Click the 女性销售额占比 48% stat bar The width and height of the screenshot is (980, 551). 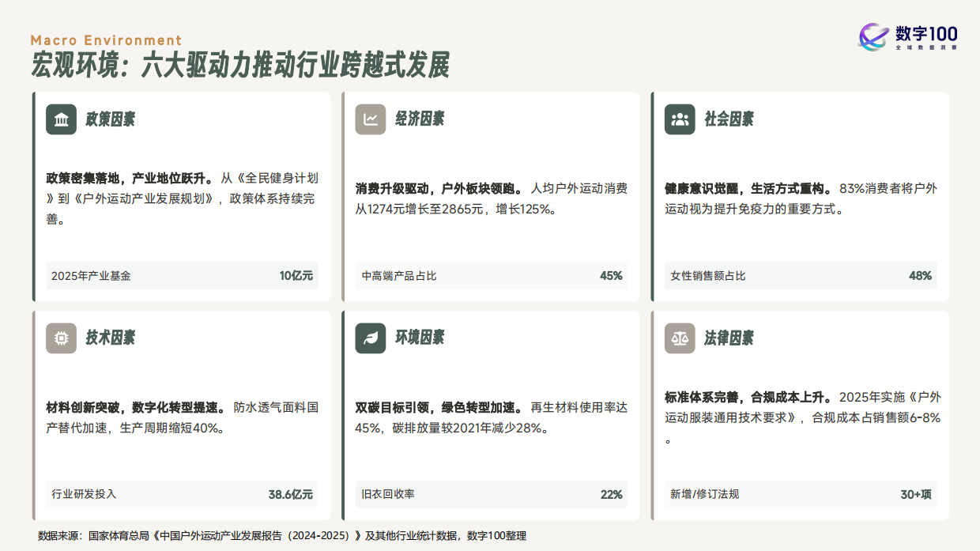799,276
